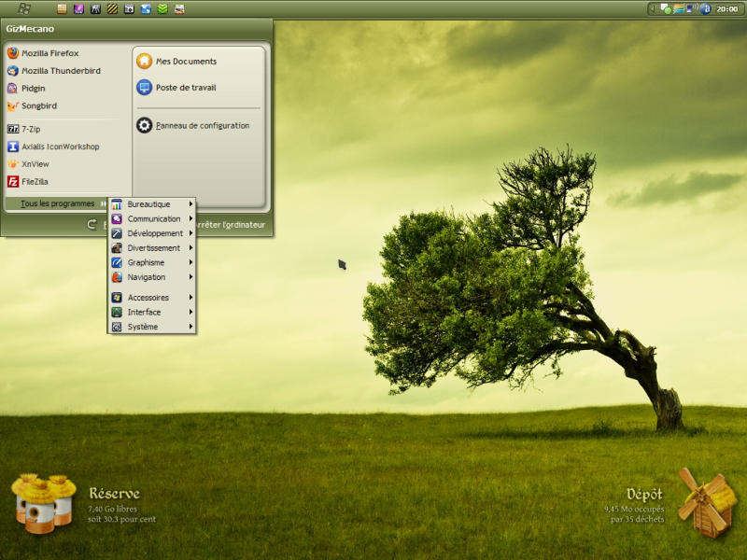Viewport: 747px width, 560px height.
Task: Click the green down-arrows launcher icon
Action: 162,8
